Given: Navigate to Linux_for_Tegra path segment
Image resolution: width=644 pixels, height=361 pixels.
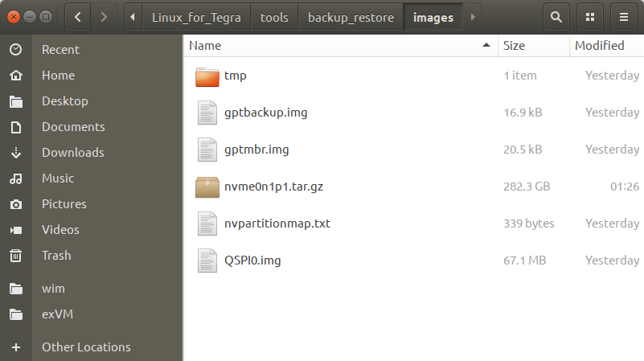Looking at the screenshot, I should click(x=197, y=17).
